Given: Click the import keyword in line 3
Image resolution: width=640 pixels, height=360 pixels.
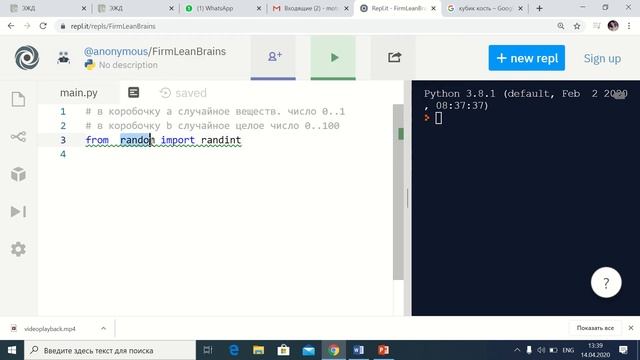Looking at the screenshot, I should pyautogui.click(x=178, y=140).
